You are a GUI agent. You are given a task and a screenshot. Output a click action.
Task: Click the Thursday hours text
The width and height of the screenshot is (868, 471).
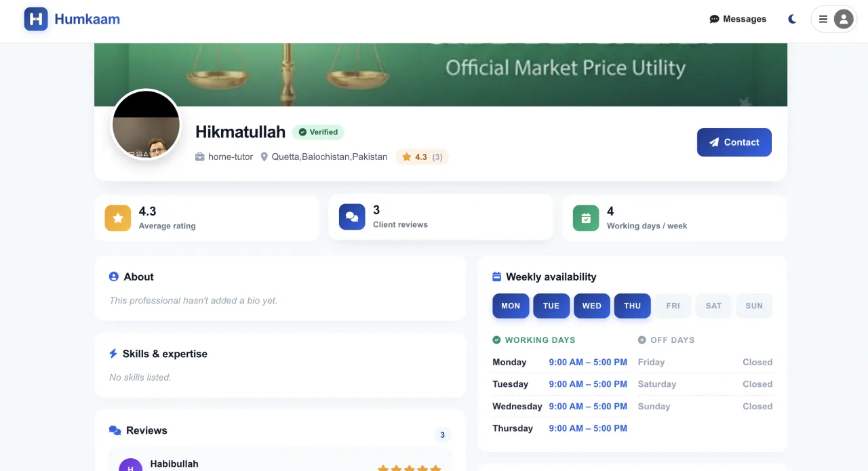click(588, 428)
